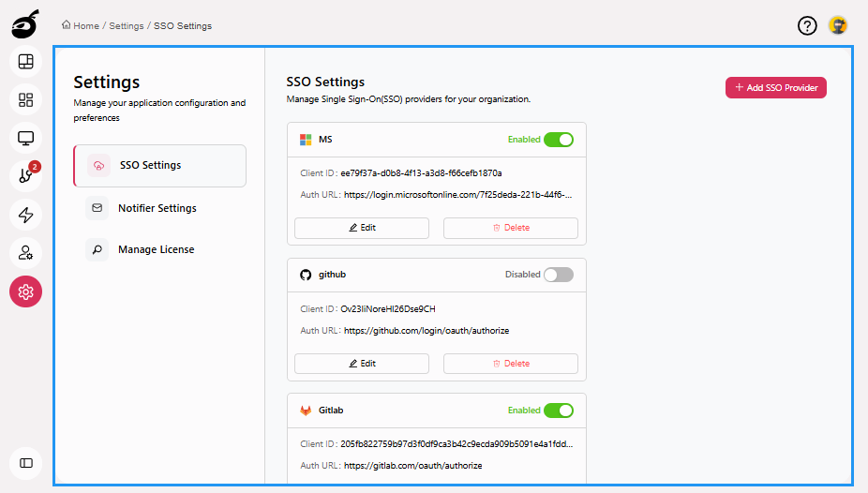Click the github provider logo
This screenshot has width=868, height=493.
point(306,275)
